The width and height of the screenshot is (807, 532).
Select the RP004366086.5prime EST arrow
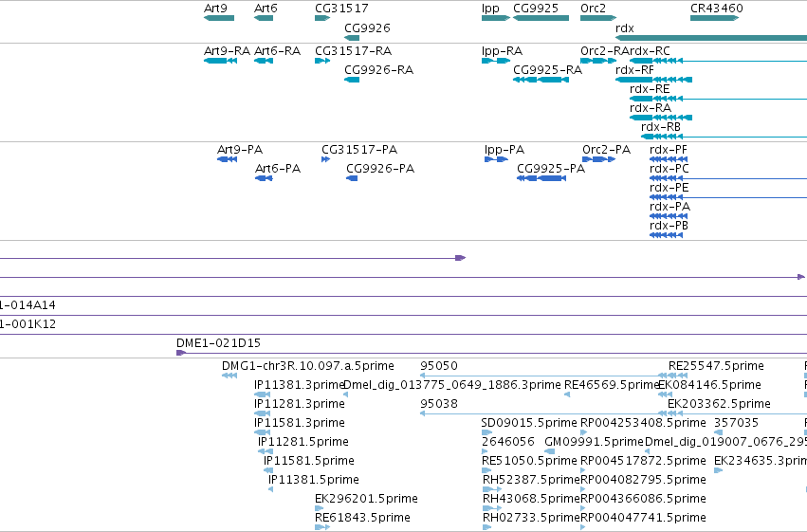(583, 509)
